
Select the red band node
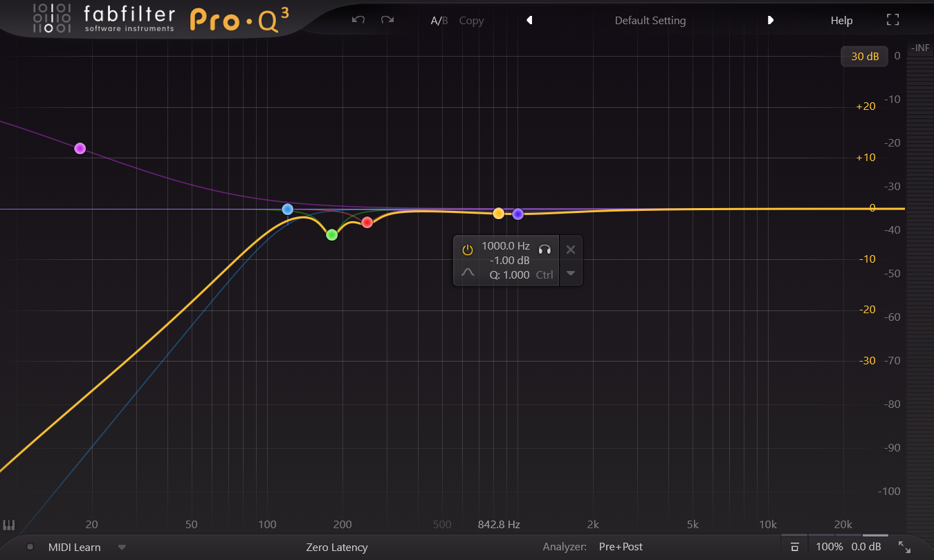tap(367, 223)
